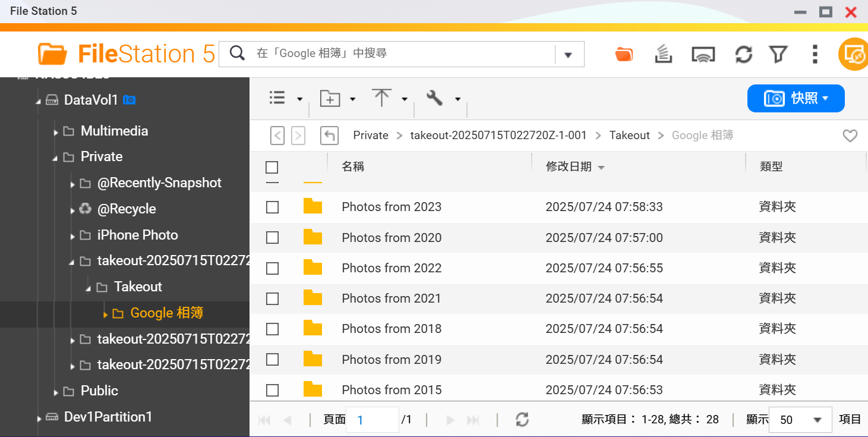Image resolution: width=868 pixels, height=437 pixels.
Task: Go forward with the right navigation arrow
Action: tap(298, 136)
